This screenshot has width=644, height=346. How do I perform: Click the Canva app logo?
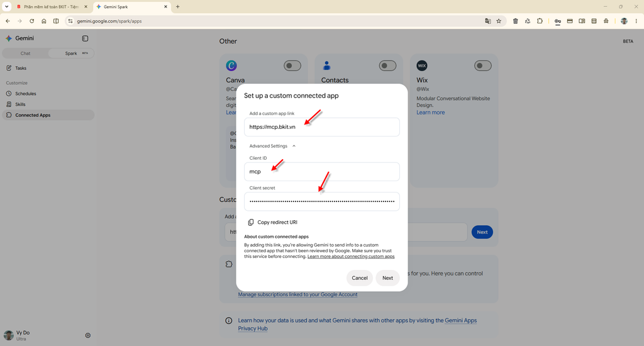pos(231,65)
